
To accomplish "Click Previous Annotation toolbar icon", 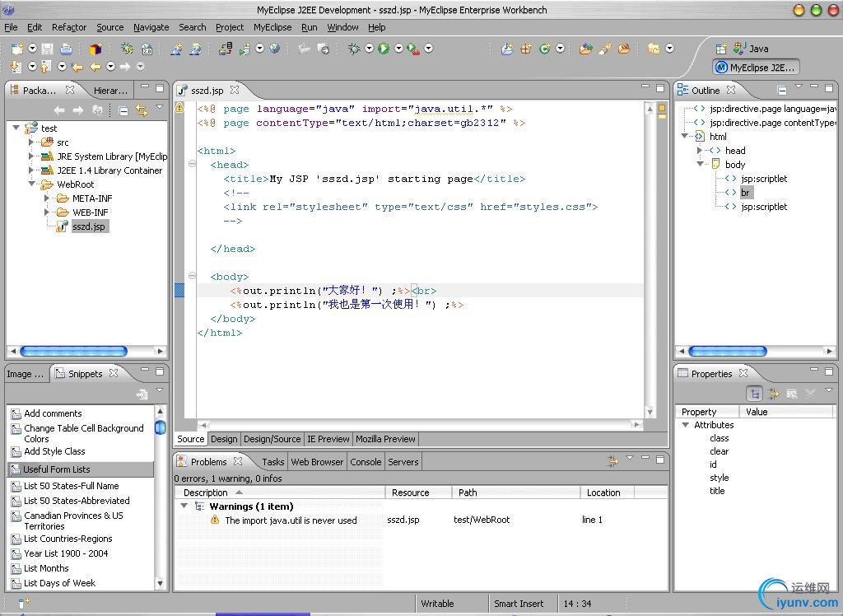I will [46, 67].
